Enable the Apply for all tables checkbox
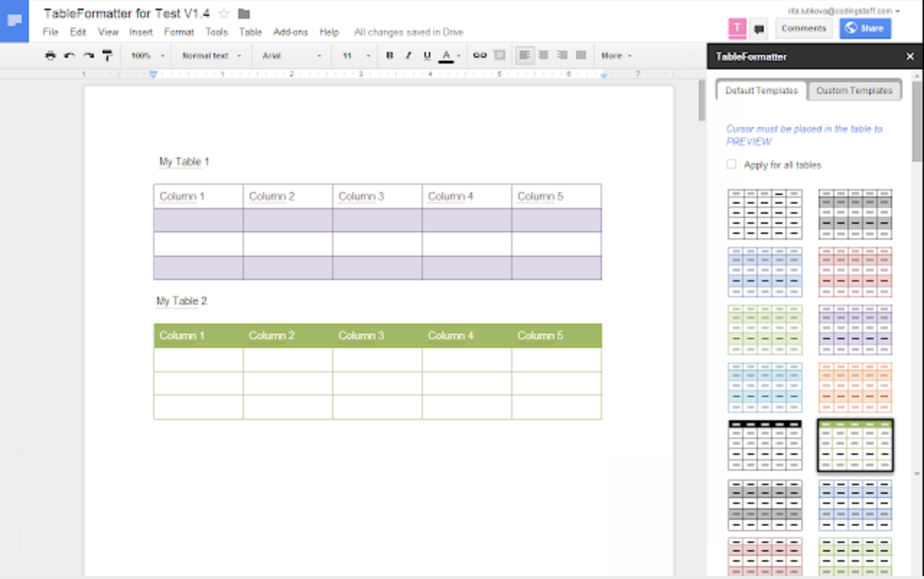The image size is (924, 579). (x=731, y=164)
